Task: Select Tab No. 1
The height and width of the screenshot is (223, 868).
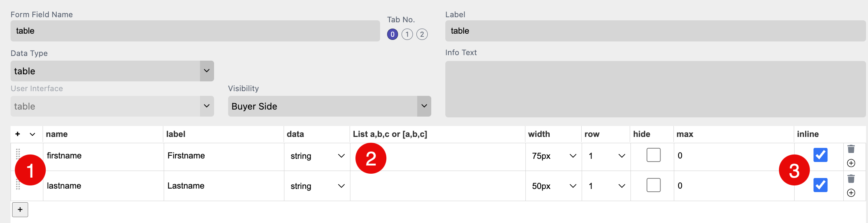Action: 407,34
